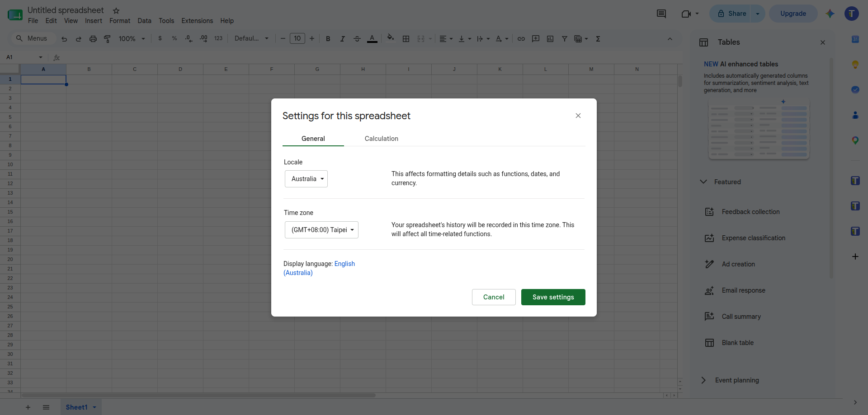Close the Tables side panel
This screenshot has height=415, width=868.
click(x=823, y=42)
